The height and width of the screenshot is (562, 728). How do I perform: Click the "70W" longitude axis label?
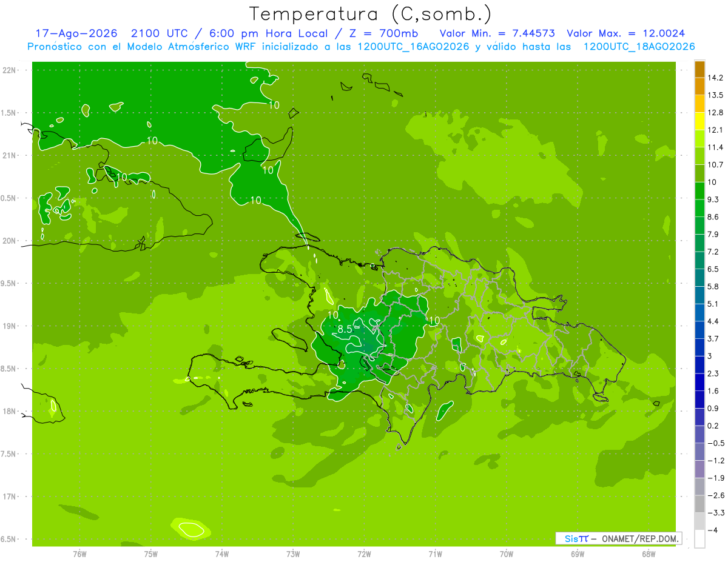pos(507,554)
